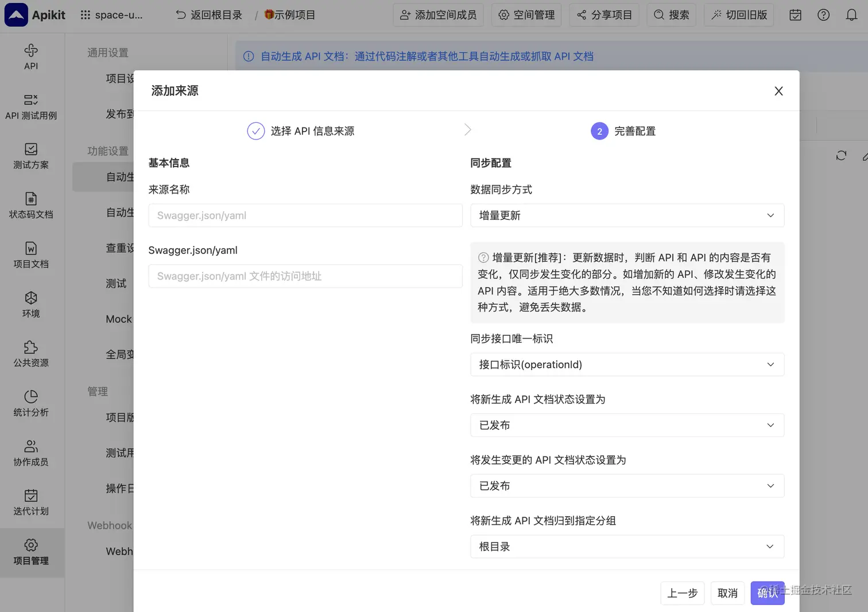Viewport: 868px width, 612px height.
Task: Open 协作成员 in the sidebar
Action: pyautogui.click(x=31, y=453)
